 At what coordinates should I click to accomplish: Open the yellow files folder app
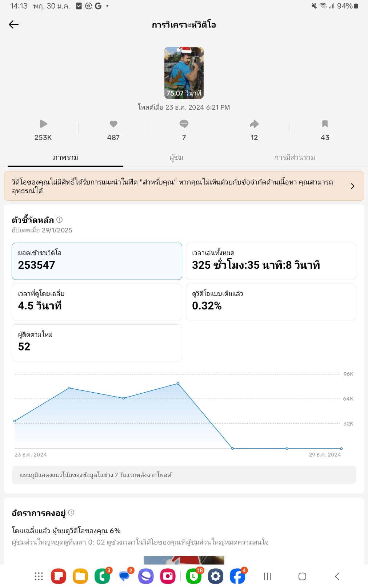80,576
